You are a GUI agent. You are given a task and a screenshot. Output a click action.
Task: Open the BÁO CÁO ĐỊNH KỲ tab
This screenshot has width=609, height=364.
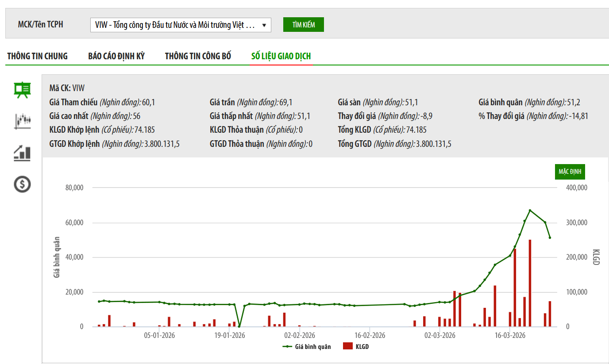coord(116,56)
